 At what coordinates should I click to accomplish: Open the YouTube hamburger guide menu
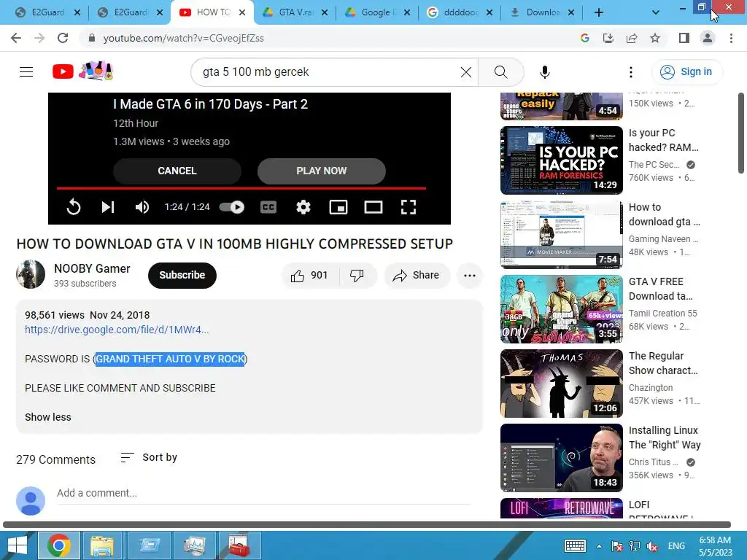[x=26, y=72]
